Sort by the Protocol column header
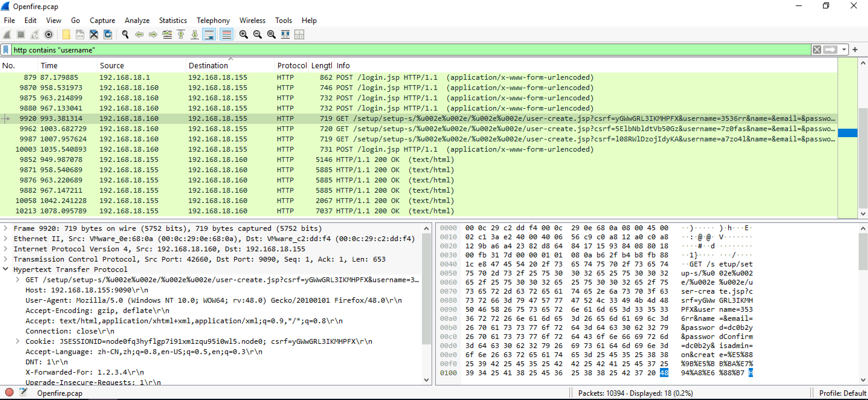 click(292, 66)
